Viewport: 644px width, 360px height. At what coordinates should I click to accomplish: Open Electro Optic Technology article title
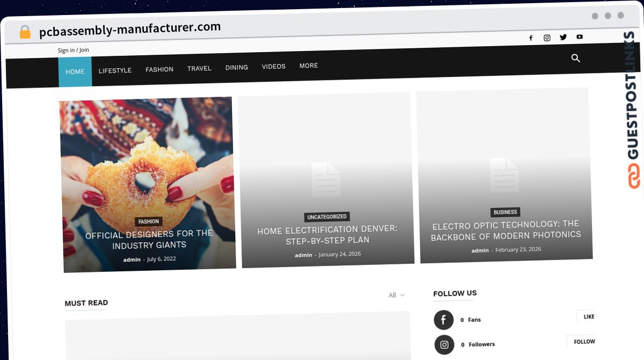506,230
